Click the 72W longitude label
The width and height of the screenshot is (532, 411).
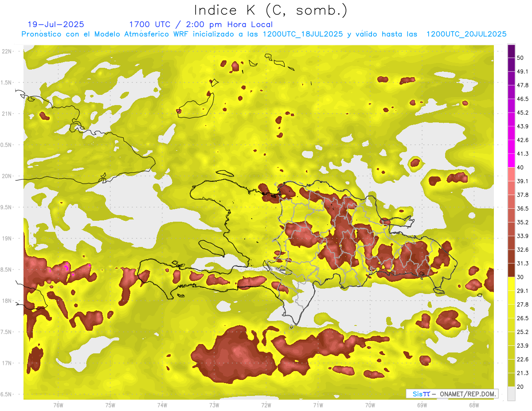click(x=266, y=405)
